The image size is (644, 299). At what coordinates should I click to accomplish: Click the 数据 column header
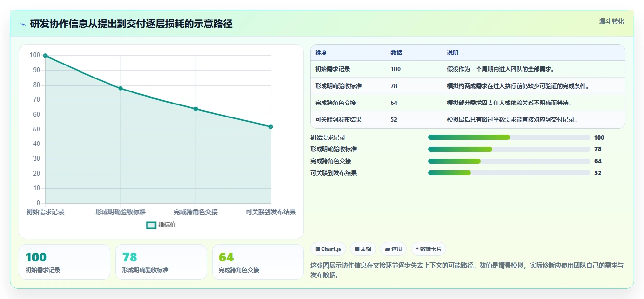(396, 53)
